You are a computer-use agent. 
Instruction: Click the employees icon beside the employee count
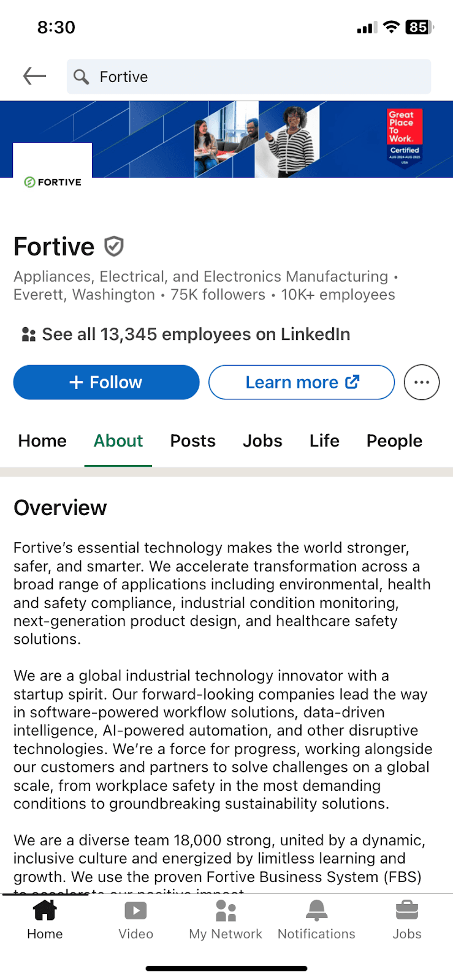coord(27,334)
